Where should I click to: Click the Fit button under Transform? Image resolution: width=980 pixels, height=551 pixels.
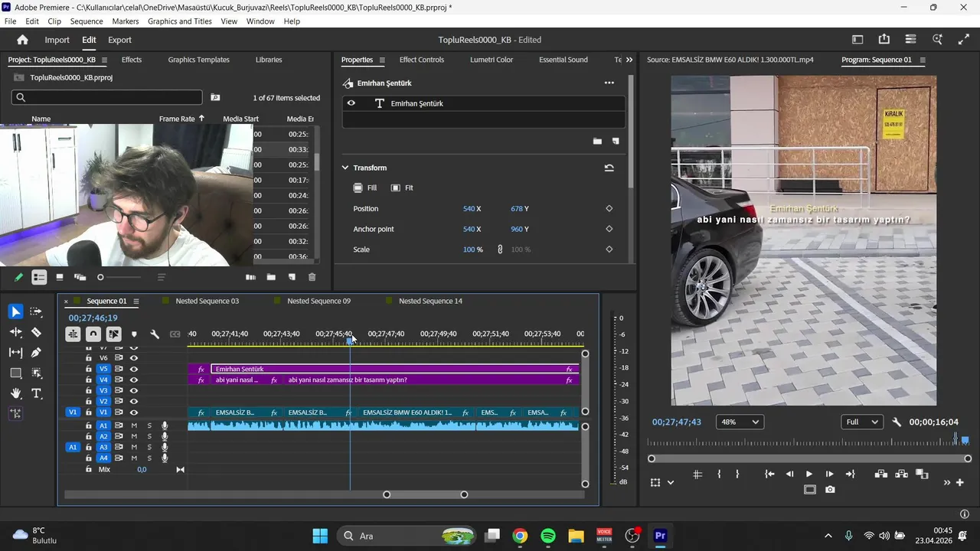pyautogui.click(x=402, y=187)
